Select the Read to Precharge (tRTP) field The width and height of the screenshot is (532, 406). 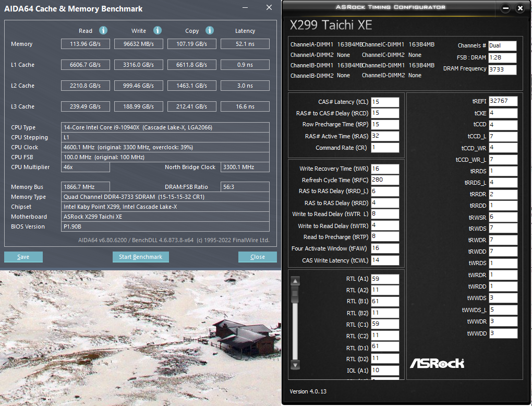385,236
